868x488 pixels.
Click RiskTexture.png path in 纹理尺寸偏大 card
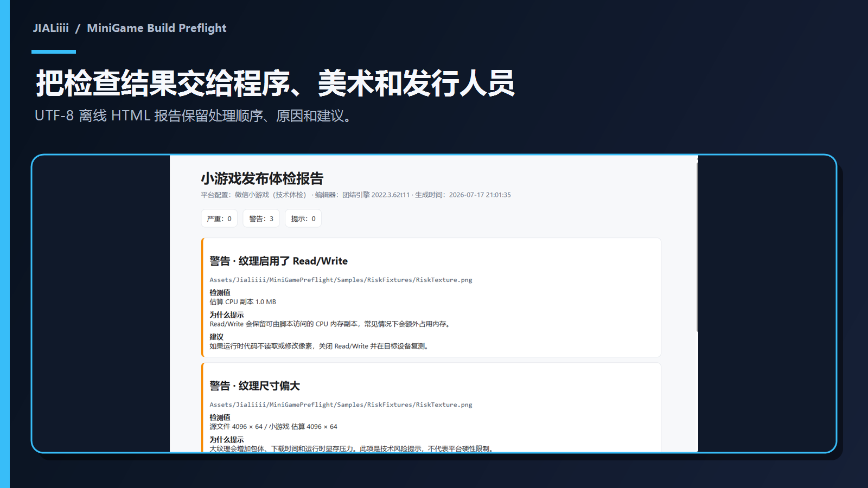tap(341, 404)
